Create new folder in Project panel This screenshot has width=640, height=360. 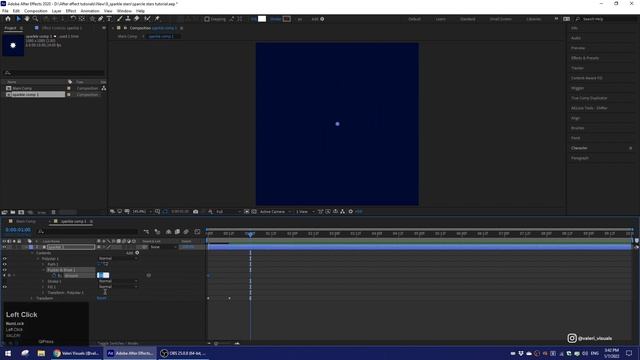tap(13, 212)
